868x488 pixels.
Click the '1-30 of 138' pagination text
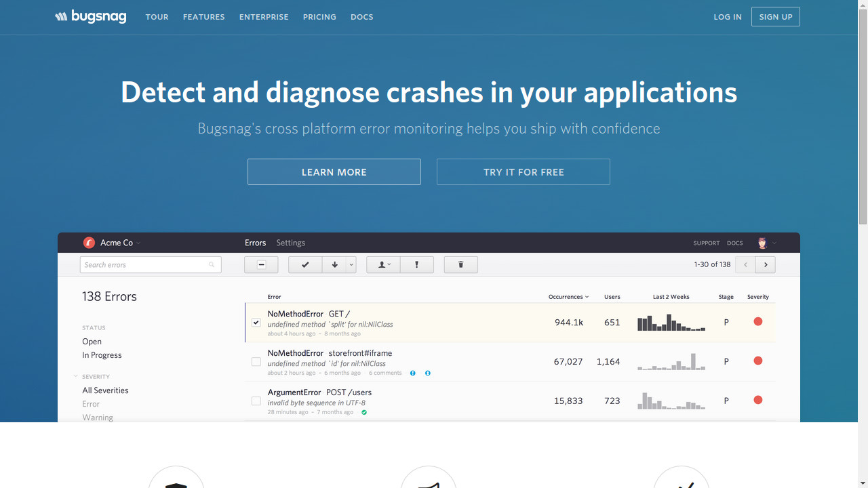pyautogui.click(x=712, y=264)
